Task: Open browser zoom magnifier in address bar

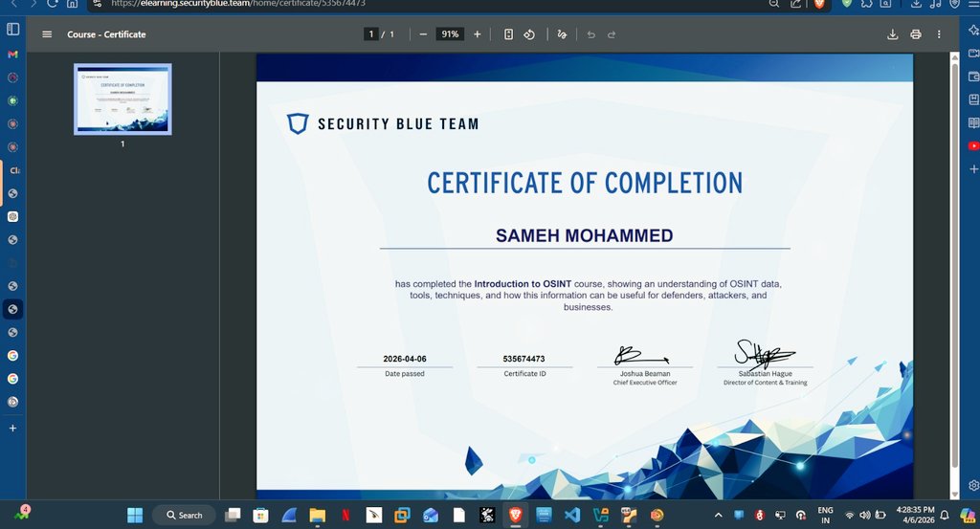Action: pos(773,3)
